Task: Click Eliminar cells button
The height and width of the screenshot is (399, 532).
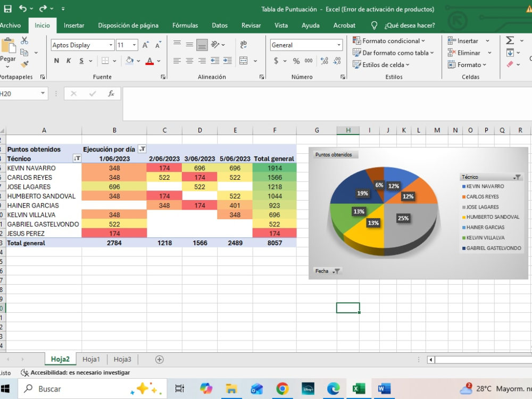Action: [x=464, y=53]
